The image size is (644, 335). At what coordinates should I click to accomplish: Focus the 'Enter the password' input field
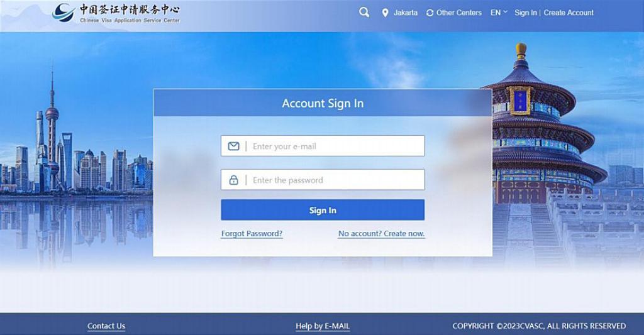(x=323, y=179)
